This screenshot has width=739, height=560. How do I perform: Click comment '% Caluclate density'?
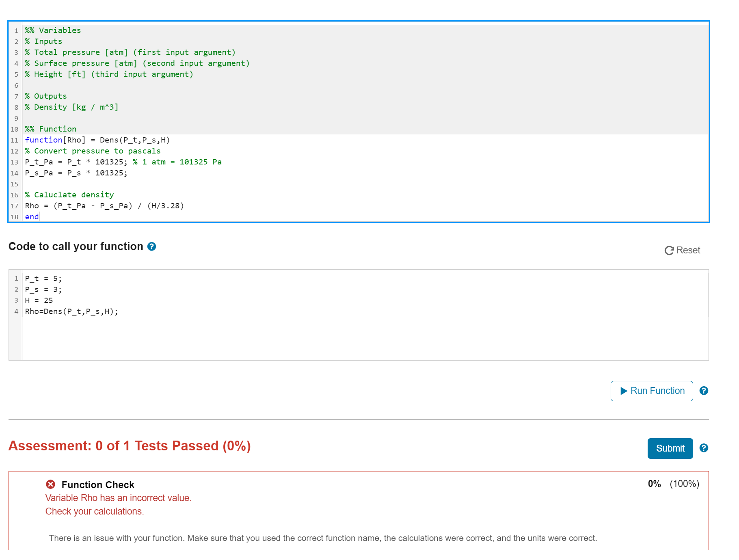click(x=69, y=195)
